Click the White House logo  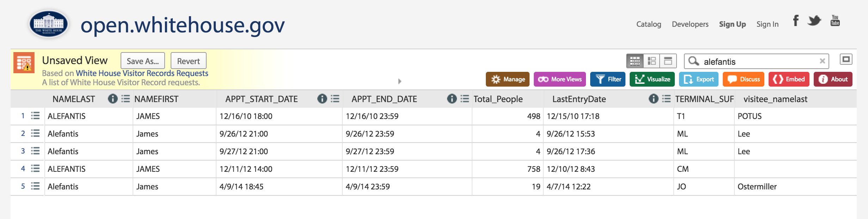tap(48, 24)
